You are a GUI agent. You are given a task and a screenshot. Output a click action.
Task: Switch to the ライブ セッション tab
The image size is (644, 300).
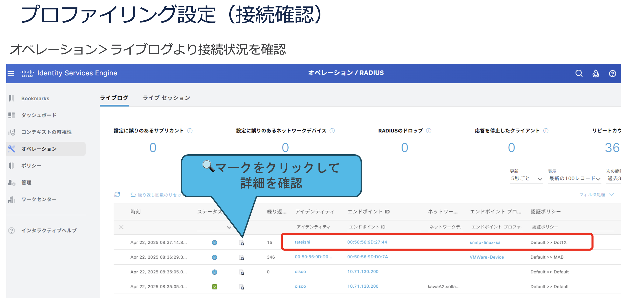166,98
